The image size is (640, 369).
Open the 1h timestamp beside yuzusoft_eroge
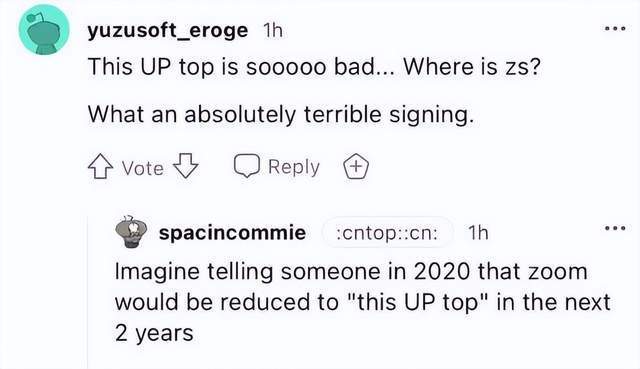coord(273,30)
